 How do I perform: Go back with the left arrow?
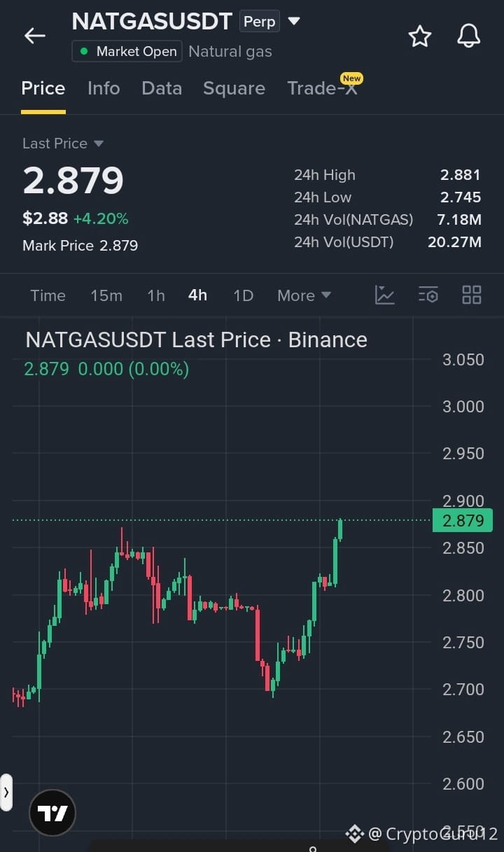pos(34,36)
